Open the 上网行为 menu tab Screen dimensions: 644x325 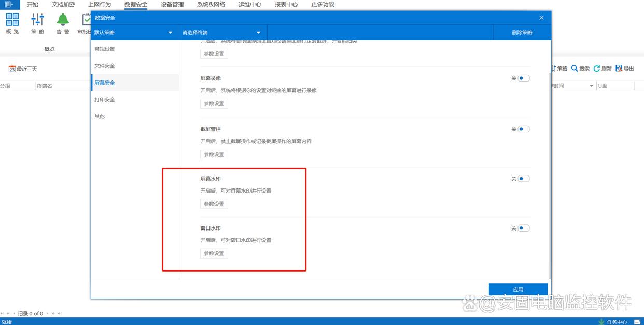[x=100, y=4]
